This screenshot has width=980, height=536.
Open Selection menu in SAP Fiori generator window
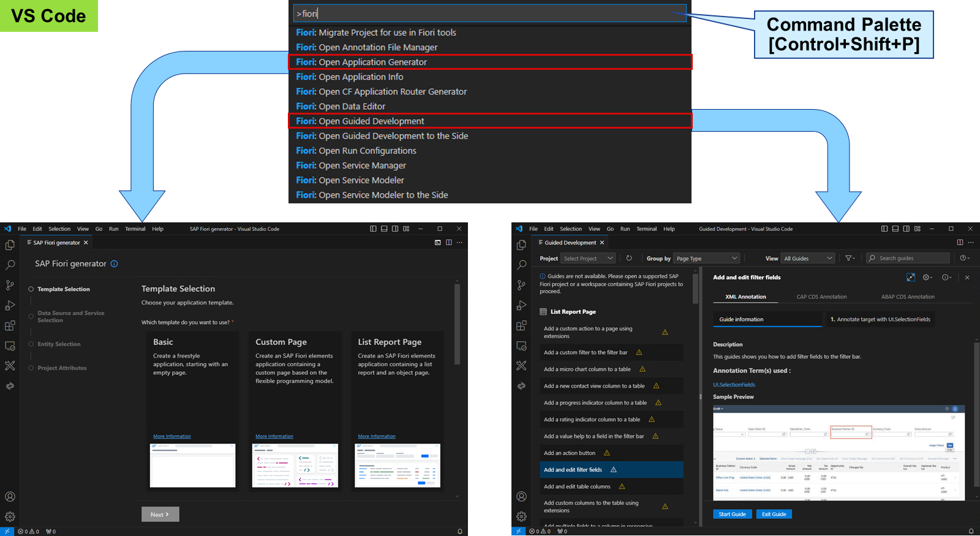pyautogui.click(x=59, y=229)
